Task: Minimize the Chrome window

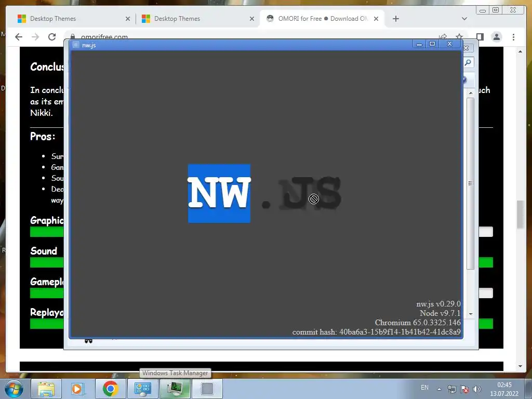Action: tap(483, 10)
